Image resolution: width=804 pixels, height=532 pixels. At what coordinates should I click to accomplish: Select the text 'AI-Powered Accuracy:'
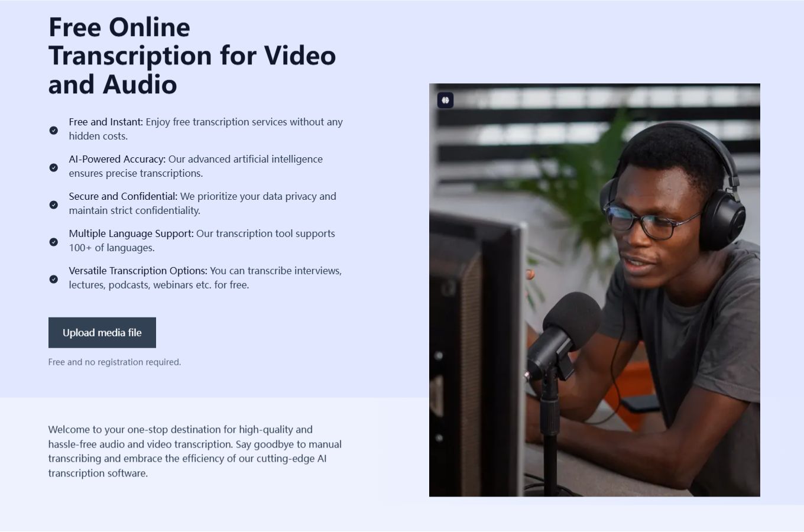coord(117,159)
